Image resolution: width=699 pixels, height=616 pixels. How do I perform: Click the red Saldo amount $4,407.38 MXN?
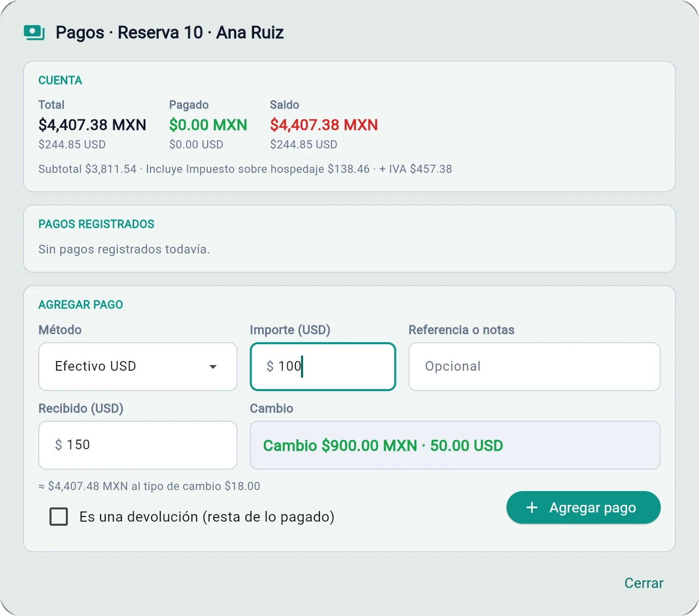(x=324, y=125)
